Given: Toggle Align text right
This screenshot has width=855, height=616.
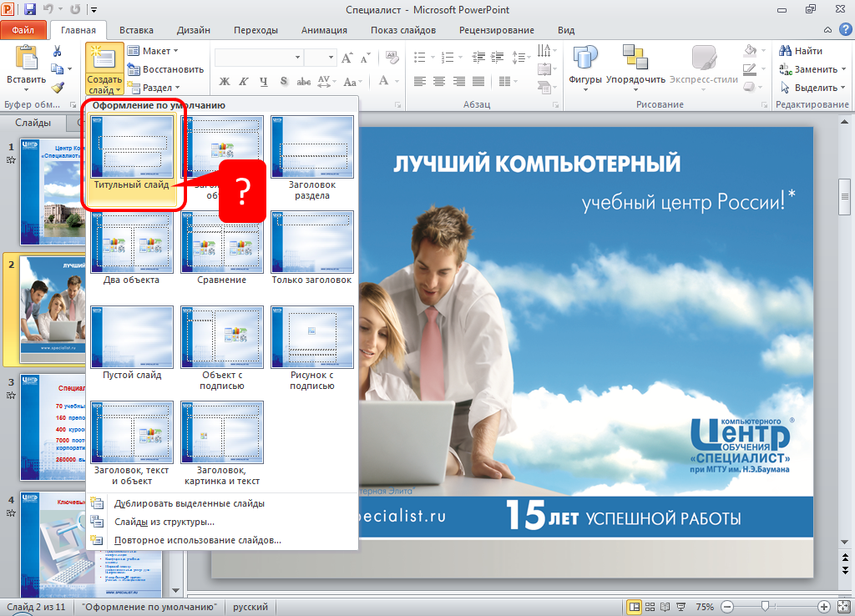Looking at the screenshot, I should tap(459, 82).
